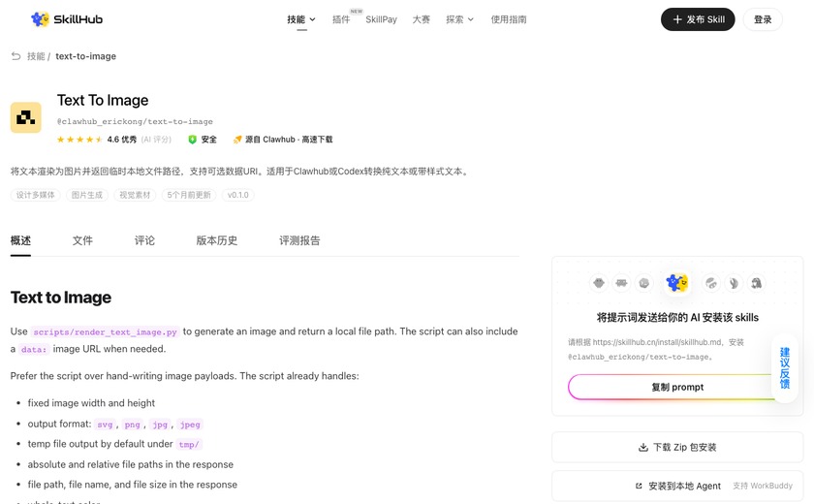The image size is (814, 504).
Task: Select the leftmost grey agent icon in install card
Action: coord(599,283)
